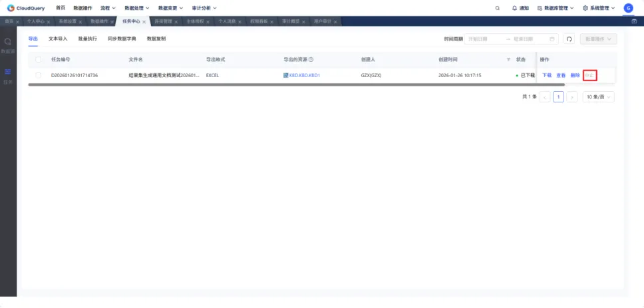Click the CloudQuery logo
644x308 pixels.
point(25,8)
